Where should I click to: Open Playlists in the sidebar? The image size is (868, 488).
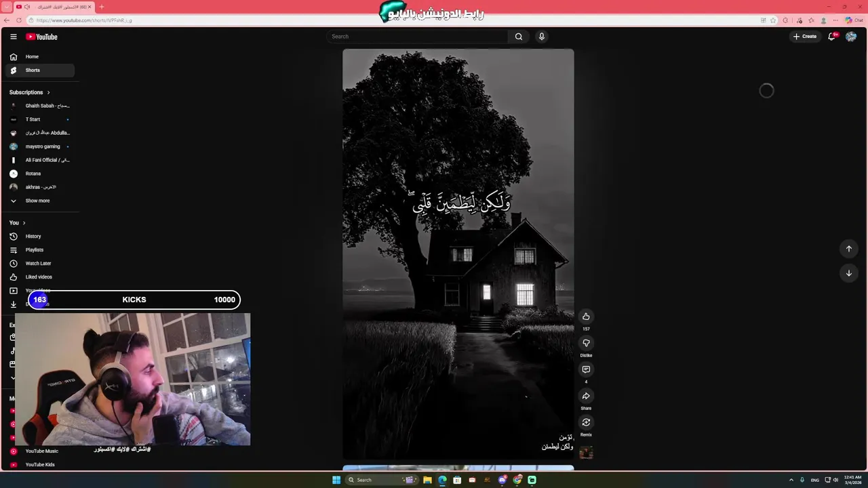(x=41, y=250)
